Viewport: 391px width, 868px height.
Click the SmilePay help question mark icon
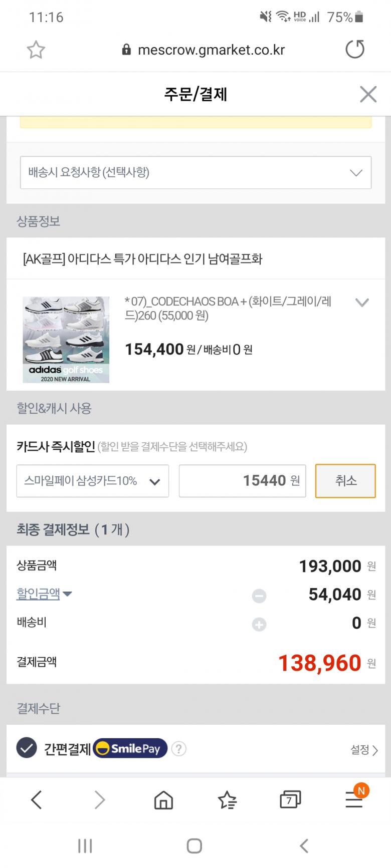pos(179,749)
